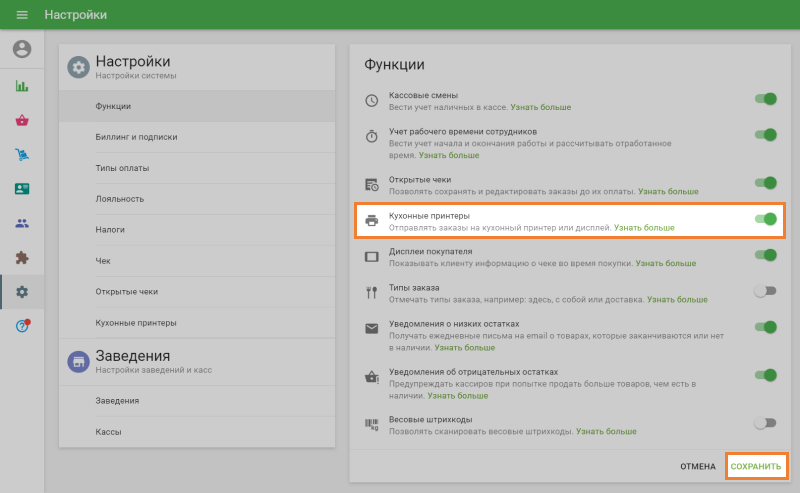Viewport: 800px width, 493px height.
Task: Click the СОХРАНИТЬ button
Action: [756, 466]
